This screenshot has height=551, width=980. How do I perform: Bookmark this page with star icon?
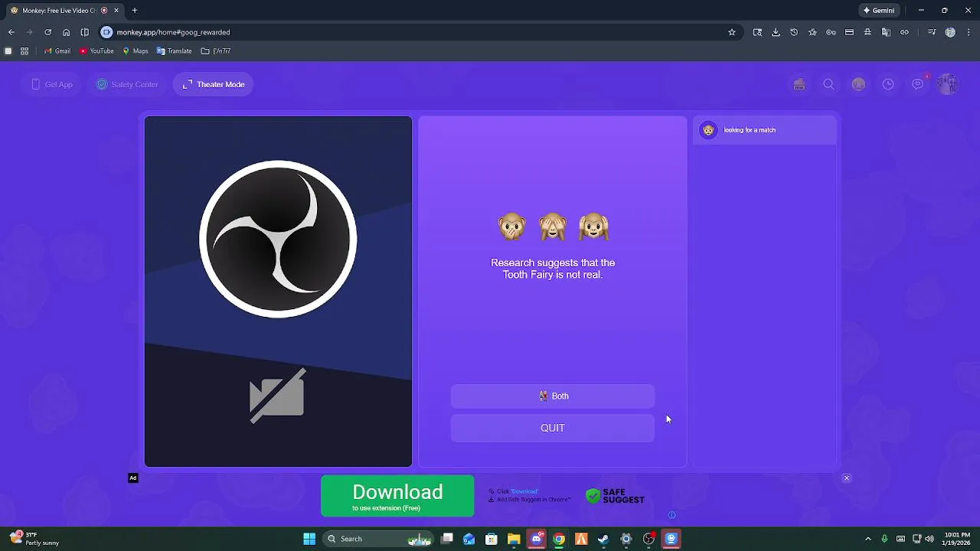(x=732, y=32)
